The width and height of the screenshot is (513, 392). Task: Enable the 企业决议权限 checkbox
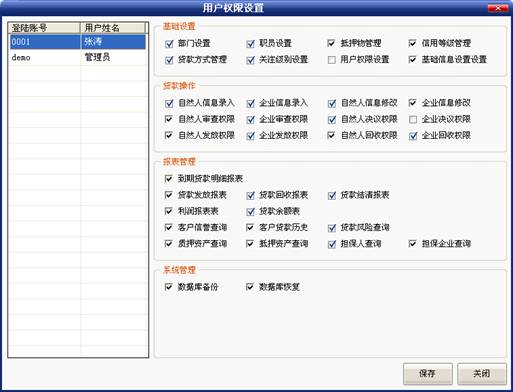tap(413, 119)
